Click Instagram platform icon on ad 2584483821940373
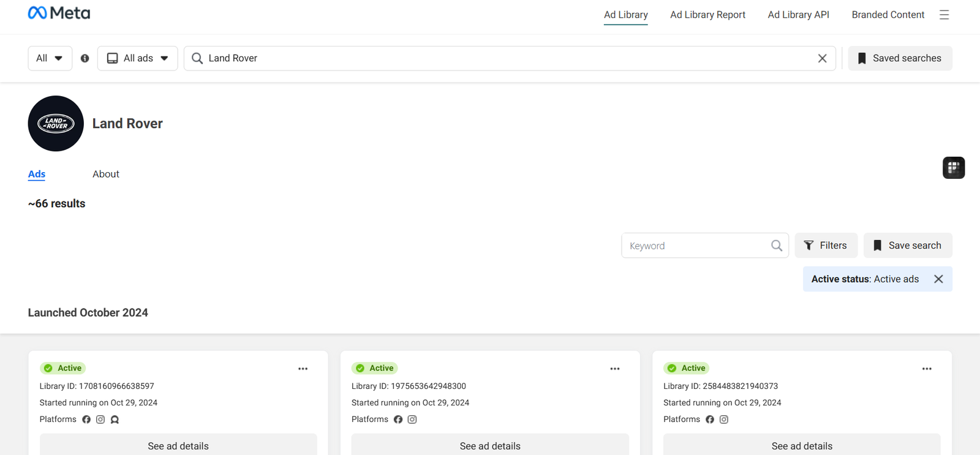This screenshot has height=455, width=980. point(724,419)
